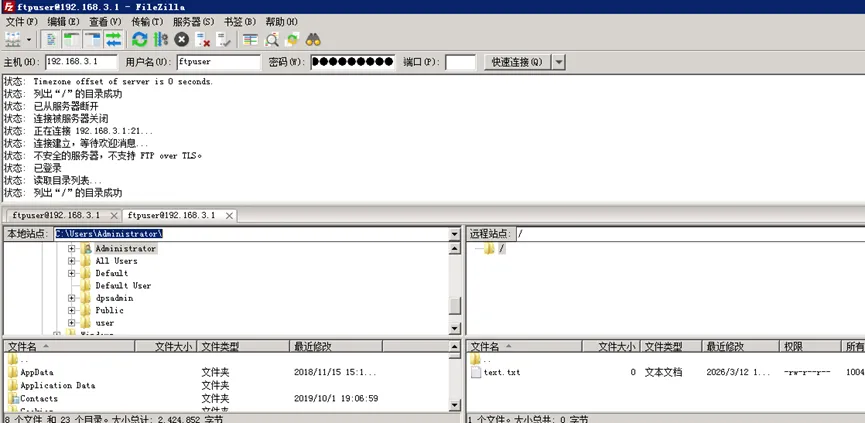865x423 pixels.
Task: Expand the Public tree node
Action: click(x=71, y=310)
